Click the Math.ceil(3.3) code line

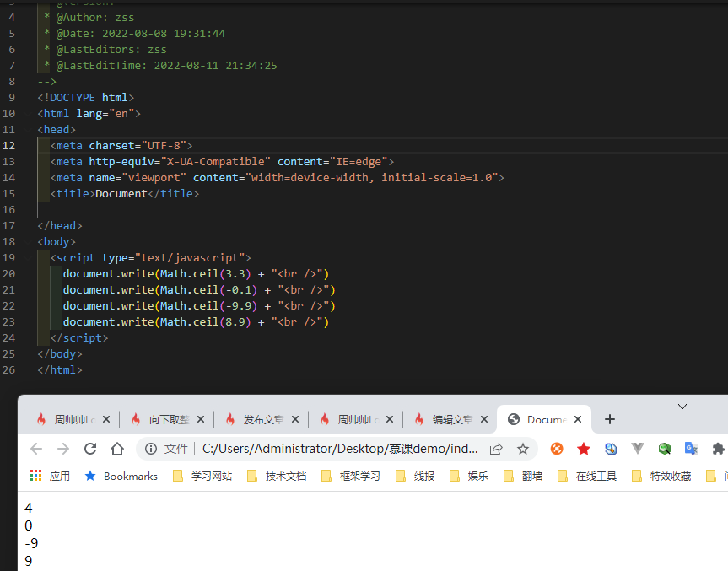(x=196, y=274)
